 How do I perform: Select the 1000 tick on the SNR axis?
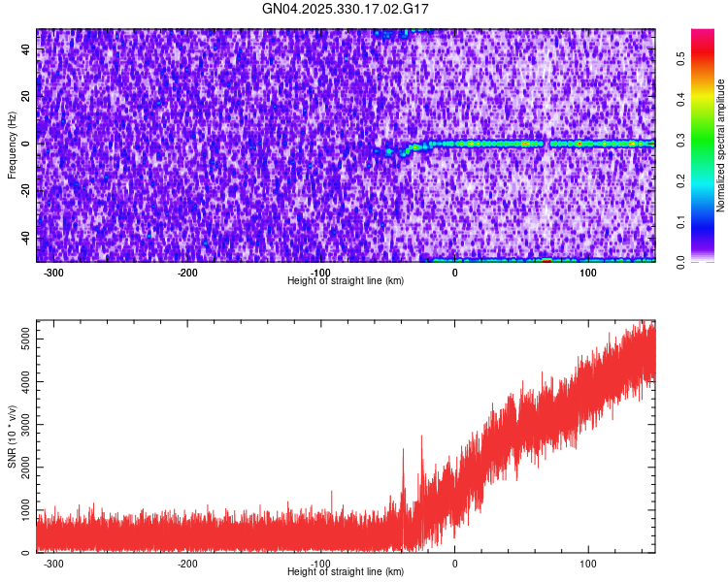tap(21, 510)
